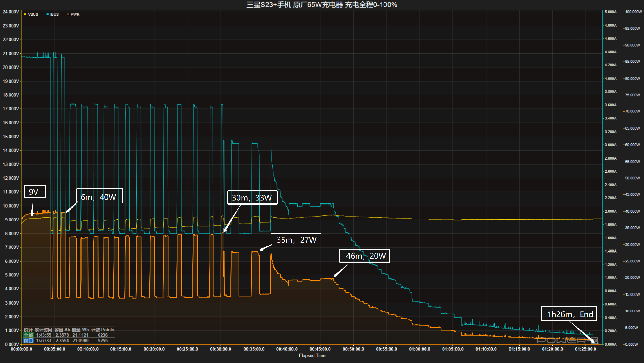Click the 00:30:00.0 time axis tick
Screen dimensions: 644x363
(x=220, y=349)
